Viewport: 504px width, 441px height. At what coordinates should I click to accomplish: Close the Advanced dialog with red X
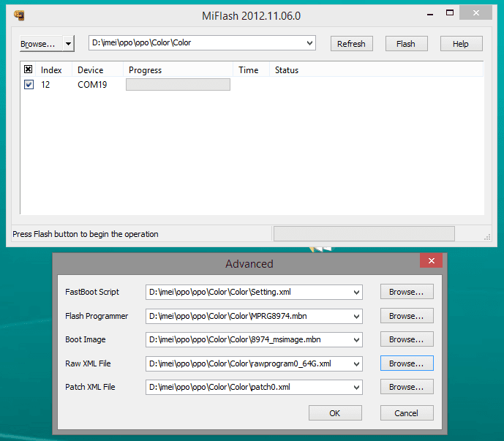(x=432, y=260)
